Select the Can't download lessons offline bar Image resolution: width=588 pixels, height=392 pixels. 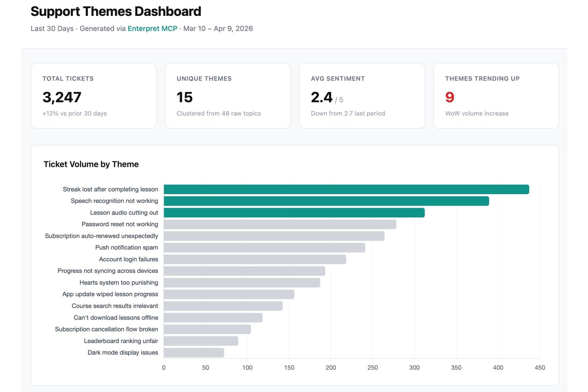(x=213, y=318)
